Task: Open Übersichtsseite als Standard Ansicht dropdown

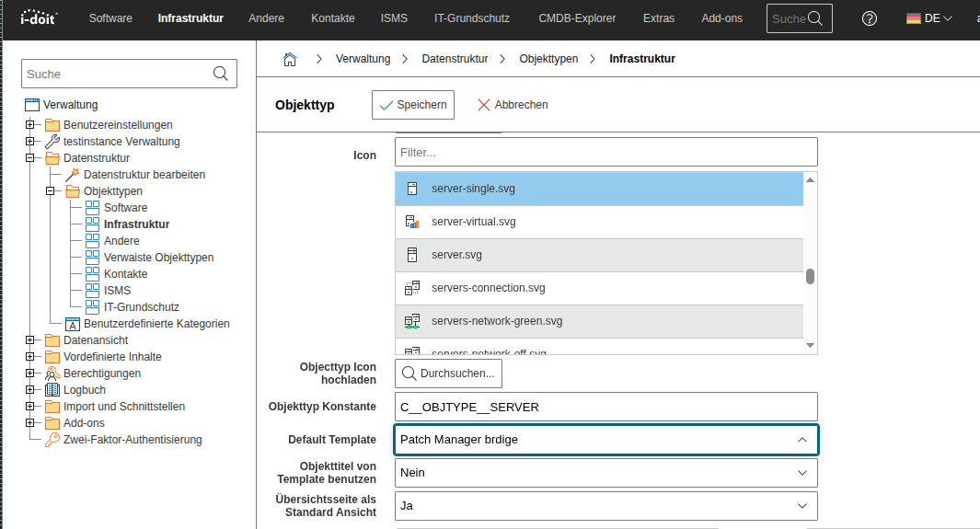Action: pos(605,506)
